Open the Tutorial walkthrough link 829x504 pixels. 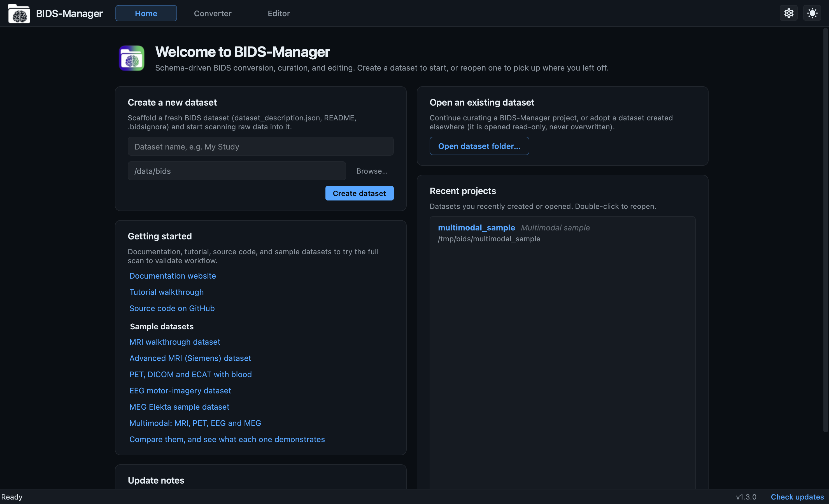[x=167, y=292]
